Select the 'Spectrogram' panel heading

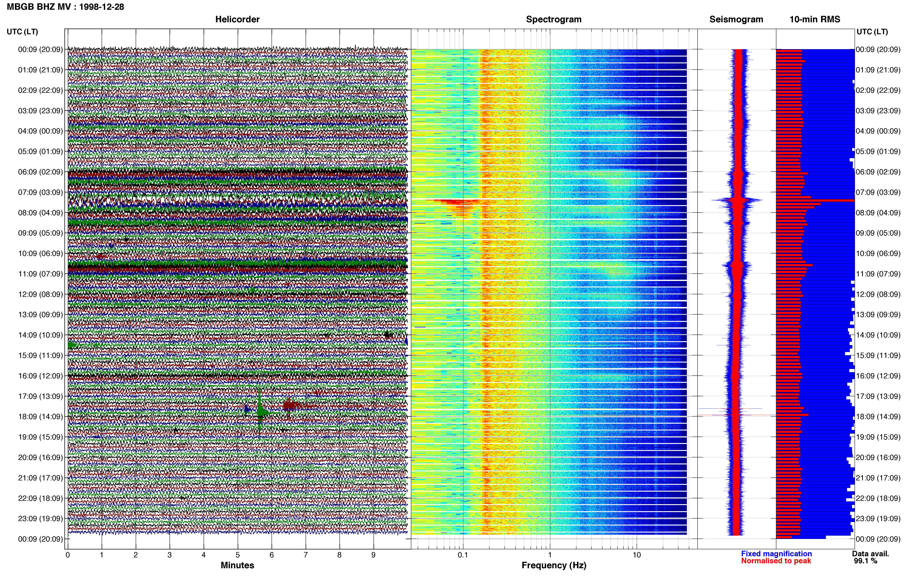554,20
